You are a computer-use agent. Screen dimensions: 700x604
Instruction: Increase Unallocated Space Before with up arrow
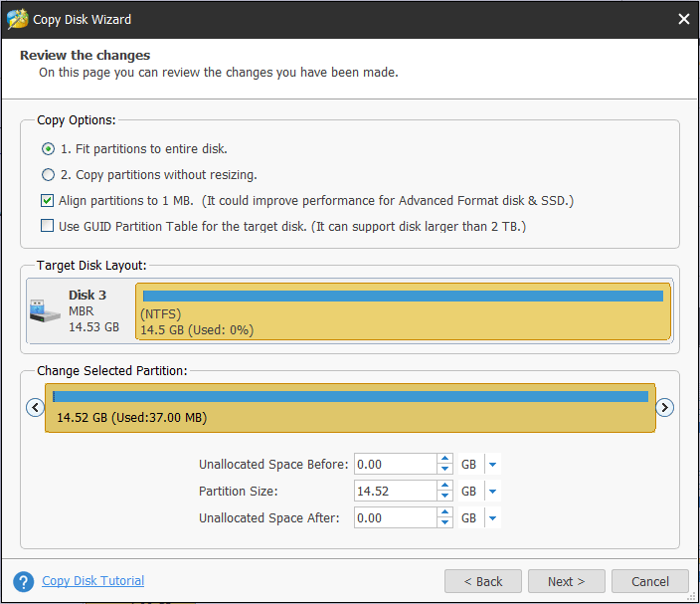444,459
